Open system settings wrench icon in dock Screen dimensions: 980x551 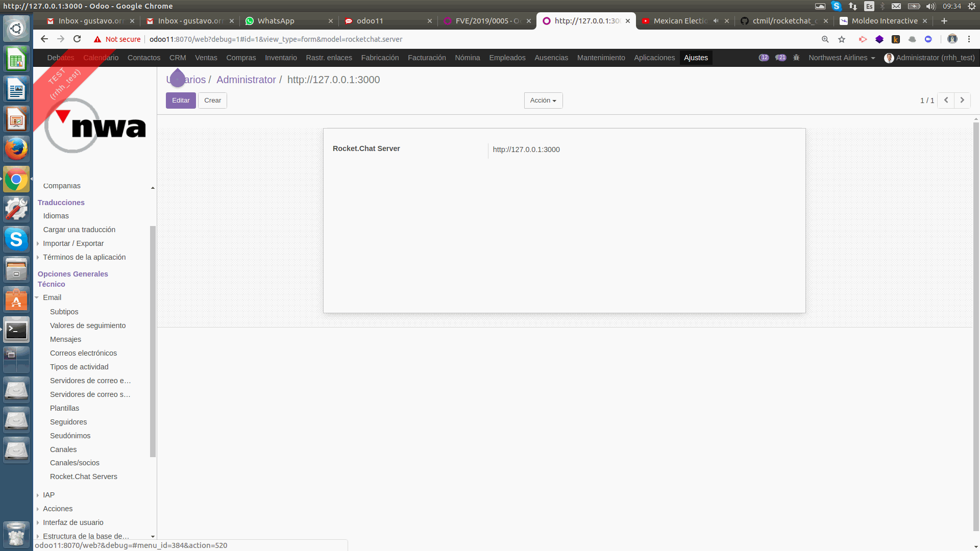pyautogui.click(x=16, y=209)
